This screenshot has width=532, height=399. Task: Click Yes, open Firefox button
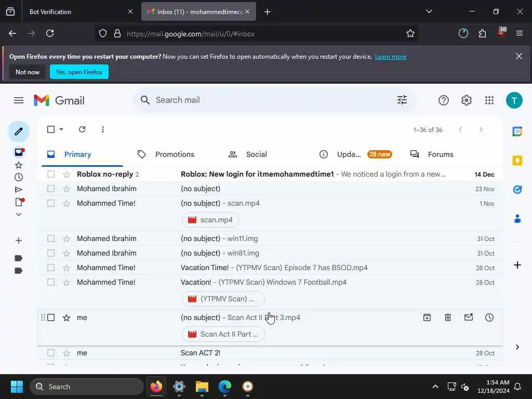pos(79,72)
